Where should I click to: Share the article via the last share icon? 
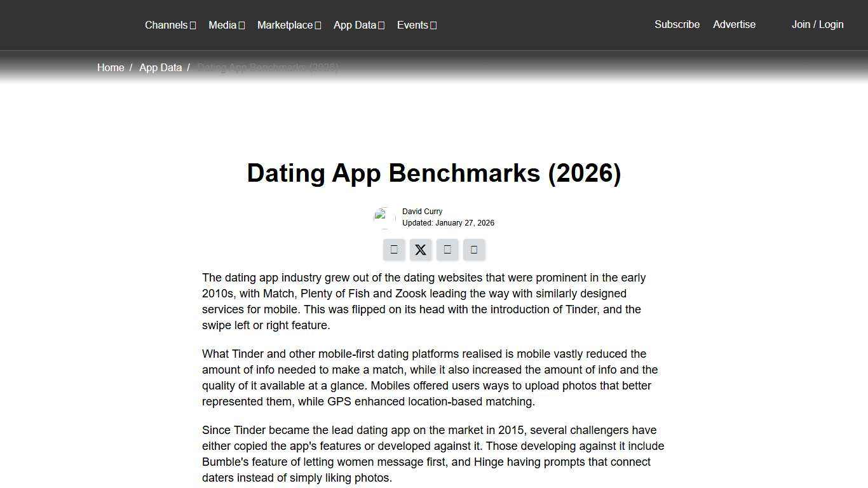point(473,249)
